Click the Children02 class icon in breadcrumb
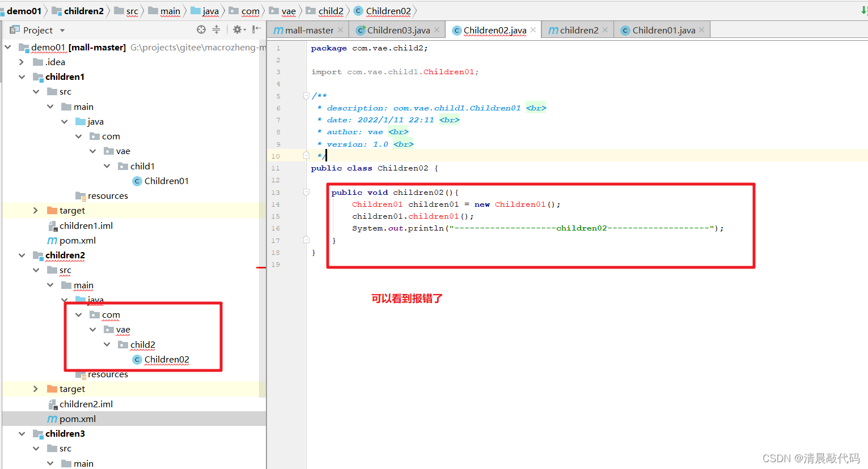Image resolution: width=868 pixels, height=469 pixels. [x=358, y=11]
